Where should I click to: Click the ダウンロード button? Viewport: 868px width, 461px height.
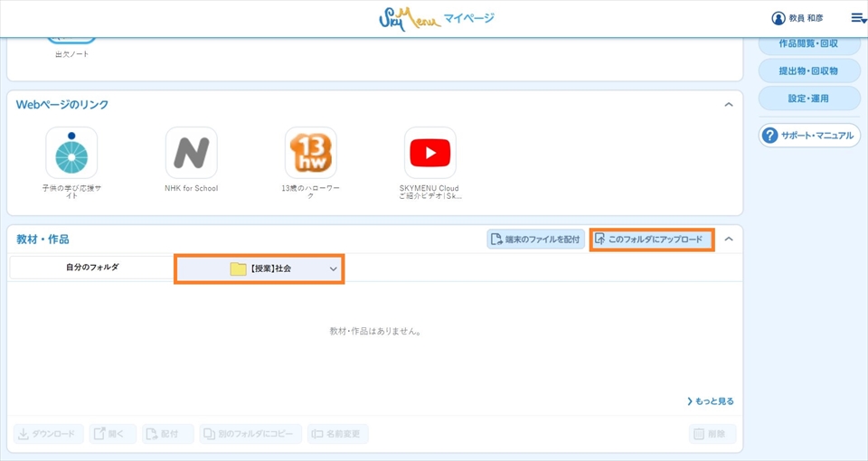[50, 434]
